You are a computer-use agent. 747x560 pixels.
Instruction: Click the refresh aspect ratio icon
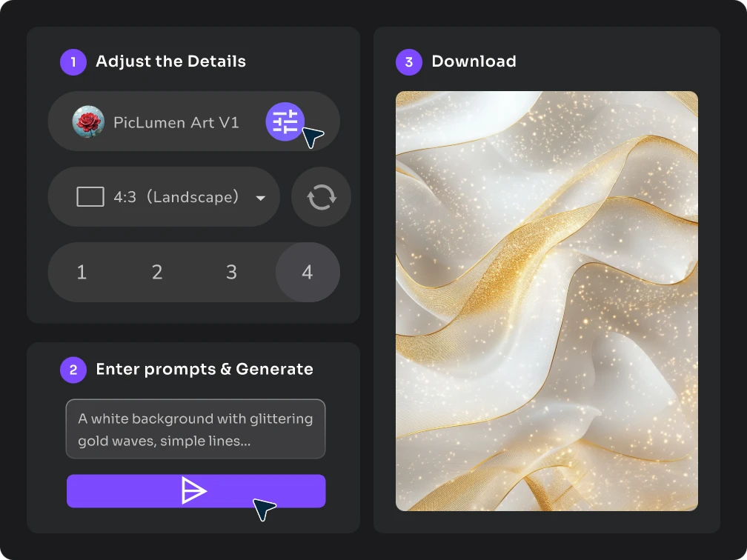[321, 196]
